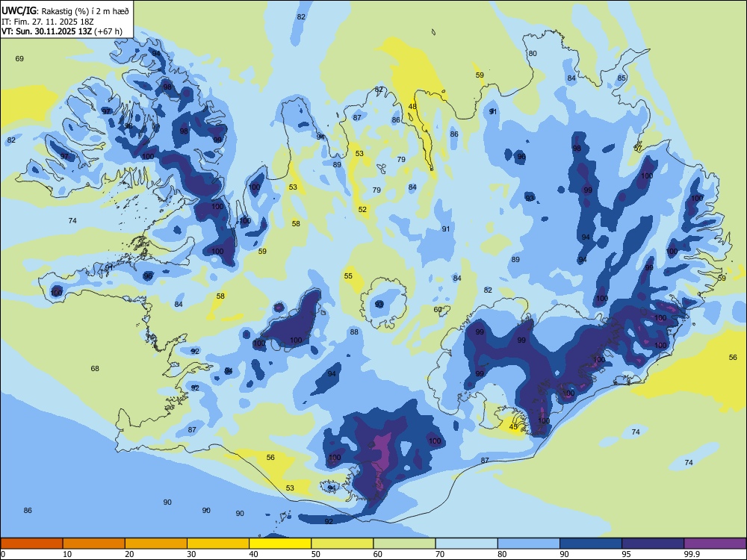Image resolution: width=747 pixels, height=560 pixels.
Task: Select the legend tick label '50'
Action: pos(315,554)
